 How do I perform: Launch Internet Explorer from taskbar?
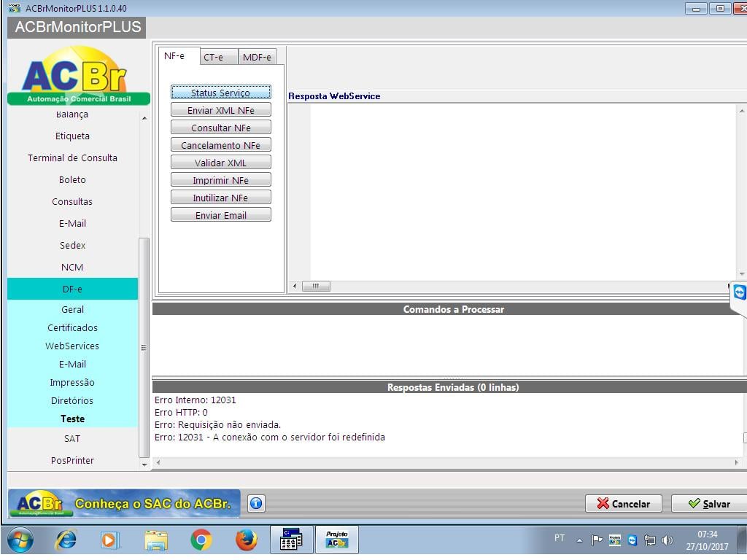coord(66,540)
